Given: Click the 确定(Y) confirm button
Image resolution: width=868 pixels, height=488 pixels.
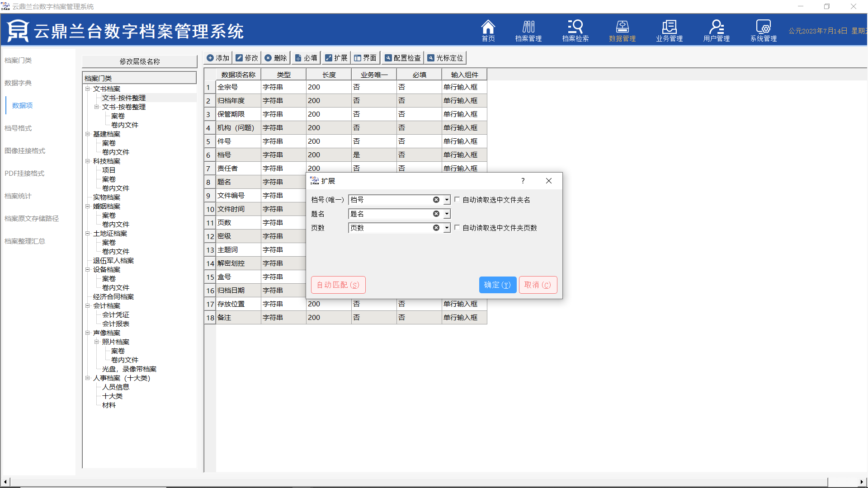Looking at the screenshot, I should tap(497, 285).
